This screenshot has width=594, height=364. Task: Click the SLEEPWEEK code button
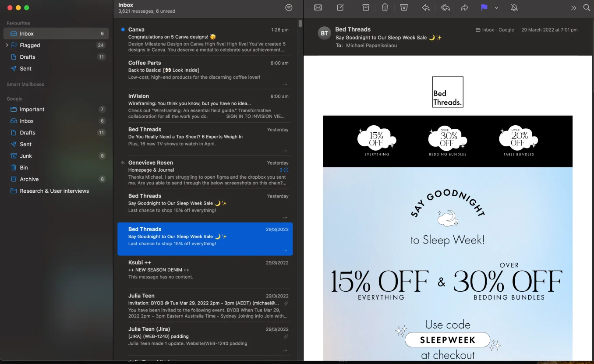447,340
